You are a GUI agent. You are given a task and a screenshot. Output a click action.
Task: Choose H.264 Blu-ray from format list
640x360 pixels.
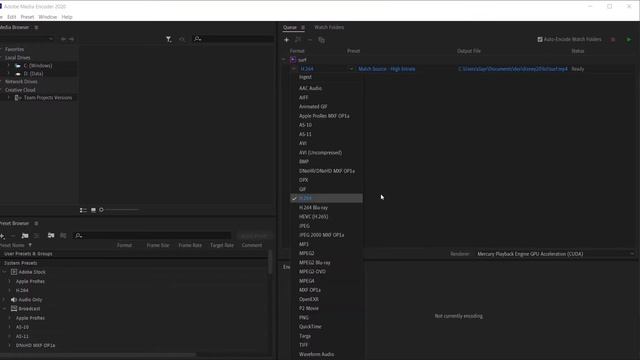pos(313,207)
